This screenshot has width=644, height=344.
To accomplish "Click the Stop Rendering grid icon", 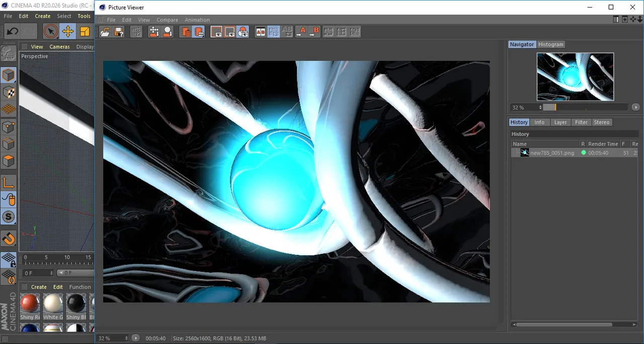I will (x=136, y=32).
